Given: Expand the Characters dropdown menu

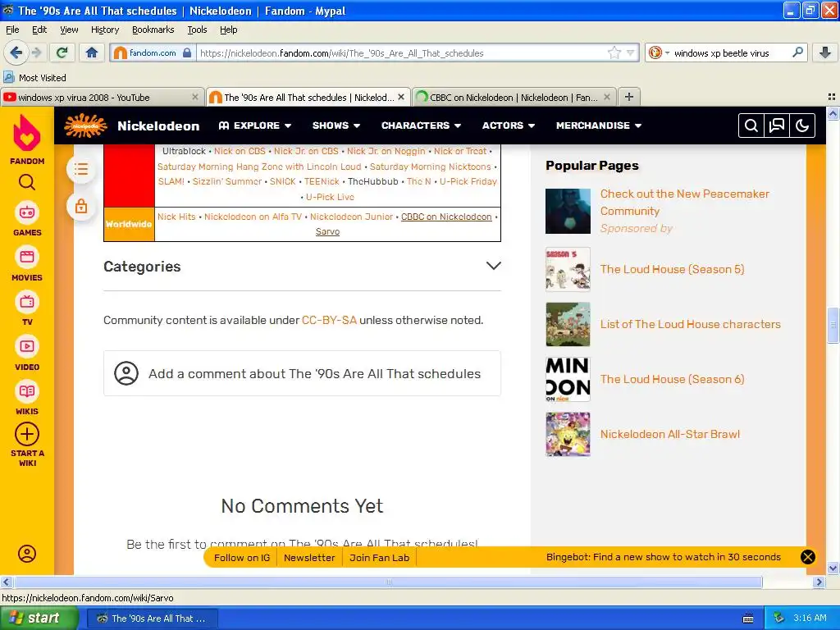Looking at the screenshot, I should pos(421,126).
